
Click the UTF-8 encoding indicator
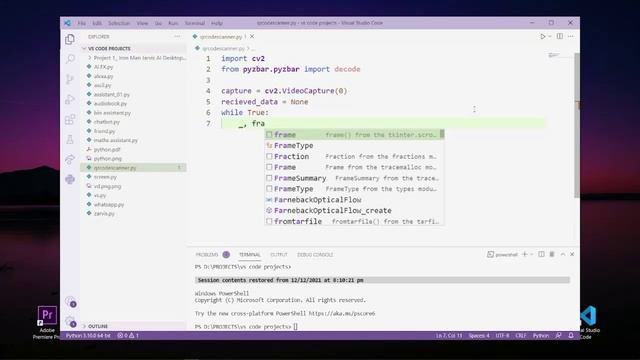502,336
